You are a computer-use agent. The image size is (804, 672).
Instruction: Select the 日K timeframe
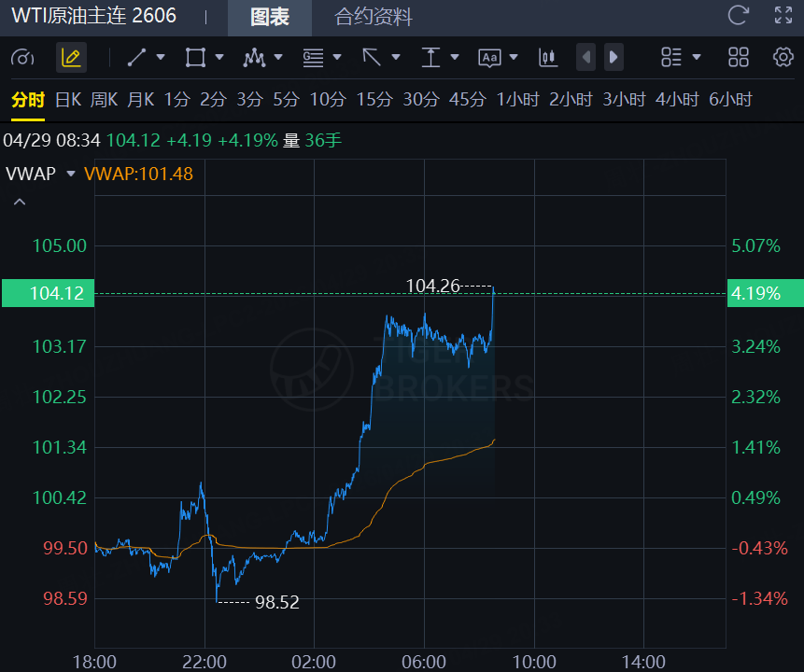(x=68, y=100)
